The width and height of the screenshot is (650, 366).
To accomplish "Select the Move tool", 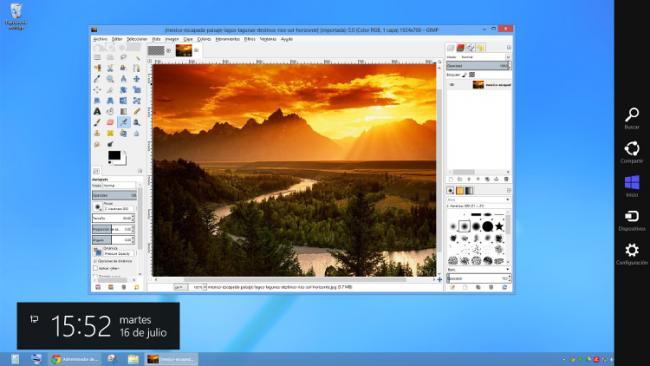I will click(137, 79).
